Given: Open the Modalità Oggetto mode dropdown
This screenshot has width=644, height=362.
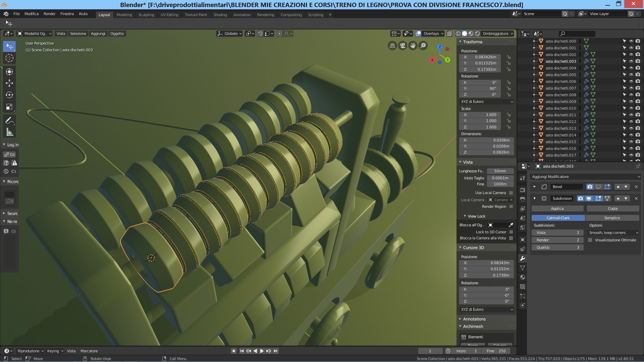Looking at the screenshot, I should click(35, 34).
